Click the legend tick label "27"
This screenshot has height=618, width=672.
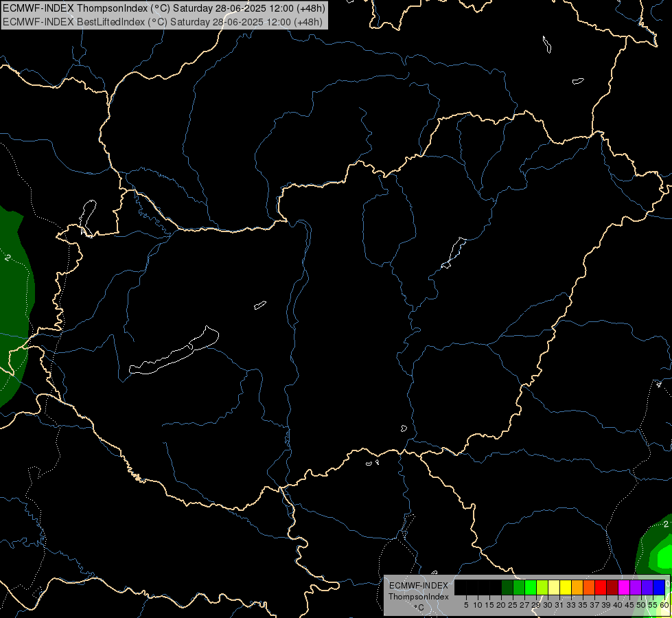[x=524, y=605]
